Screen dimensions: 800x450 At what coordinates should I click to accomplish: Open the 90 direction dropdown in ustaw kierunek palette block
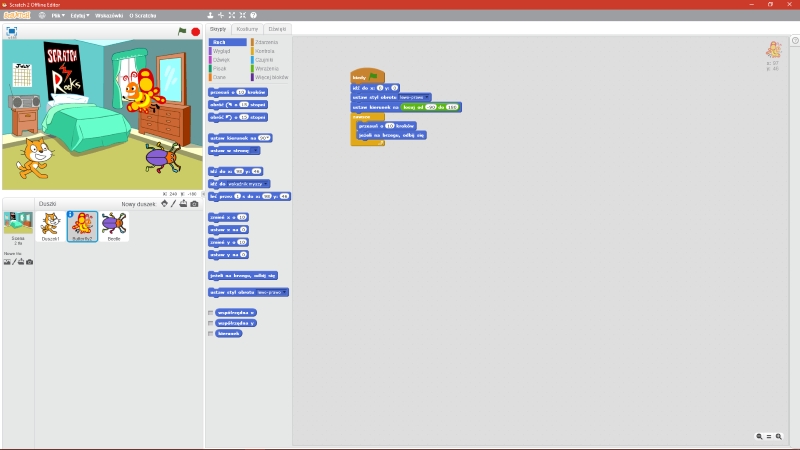[264, 138]
